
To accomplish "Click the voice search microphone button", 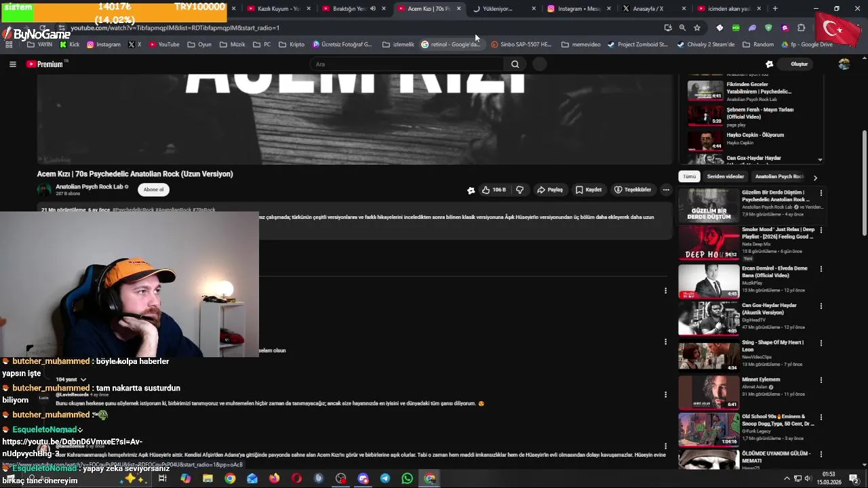I will [x=539, y=64].
